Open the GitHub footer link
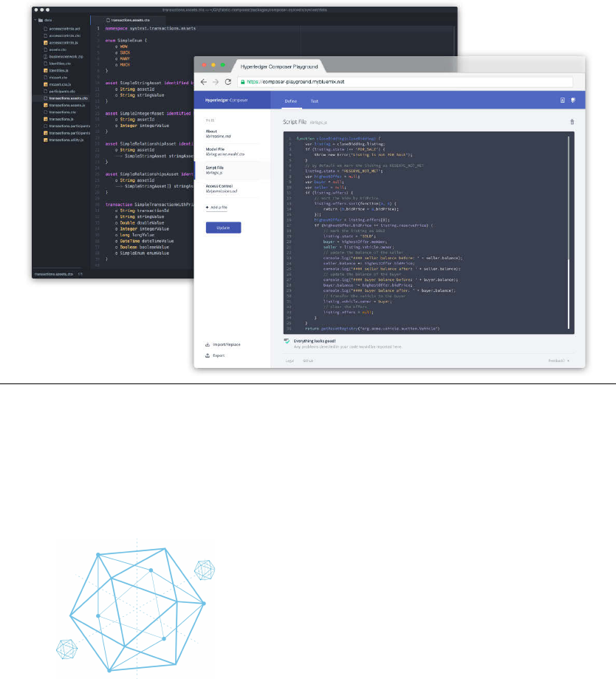The image size is (616, 679). point(308,361)
